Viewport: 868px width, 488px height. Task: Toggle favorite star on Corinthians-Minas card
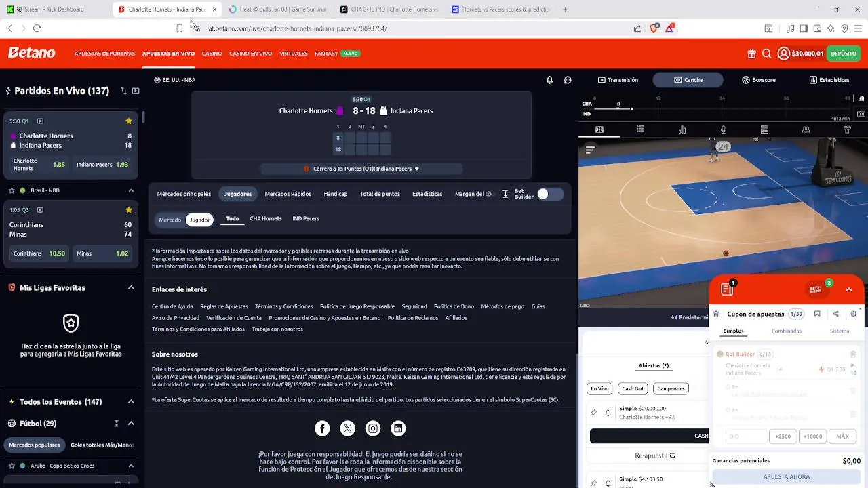coord(128,210)
